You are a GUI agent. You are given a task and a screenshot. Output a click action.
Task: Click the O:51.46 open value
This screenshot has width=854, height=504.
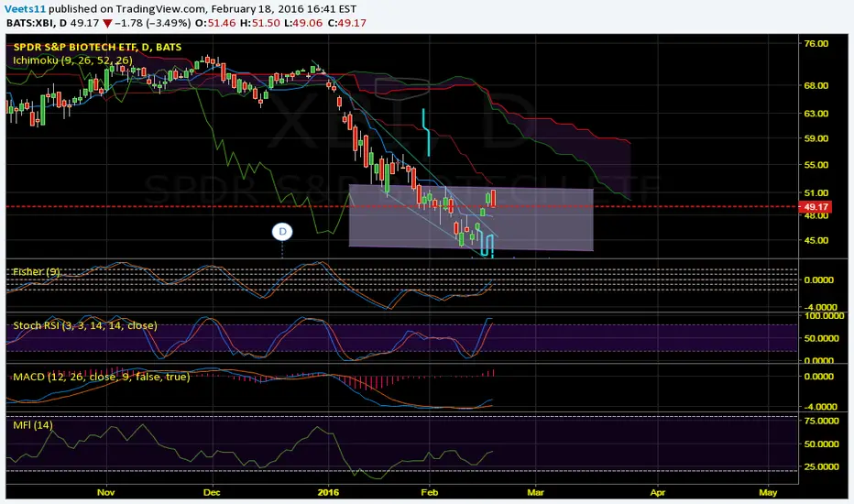[x=214, y=24]
